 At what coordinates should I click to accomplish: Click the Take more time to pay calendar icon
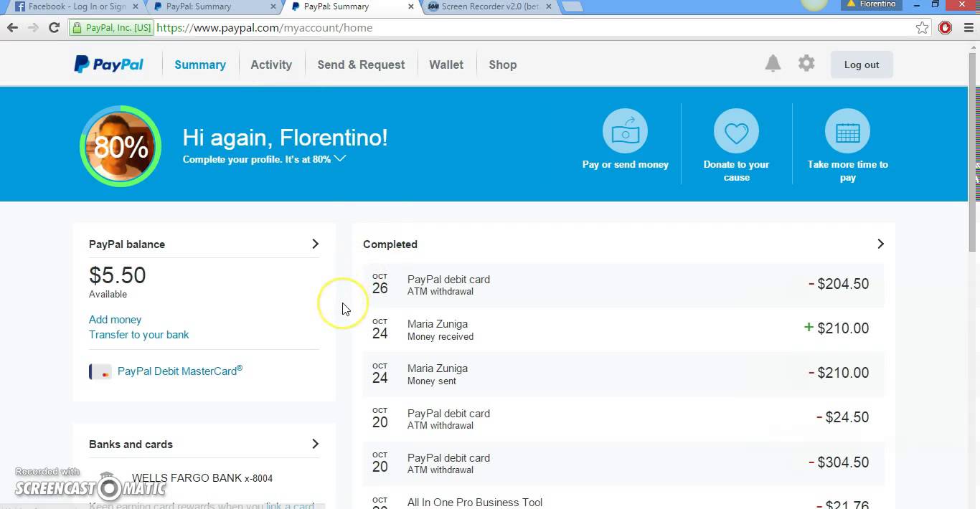point(847,130)
